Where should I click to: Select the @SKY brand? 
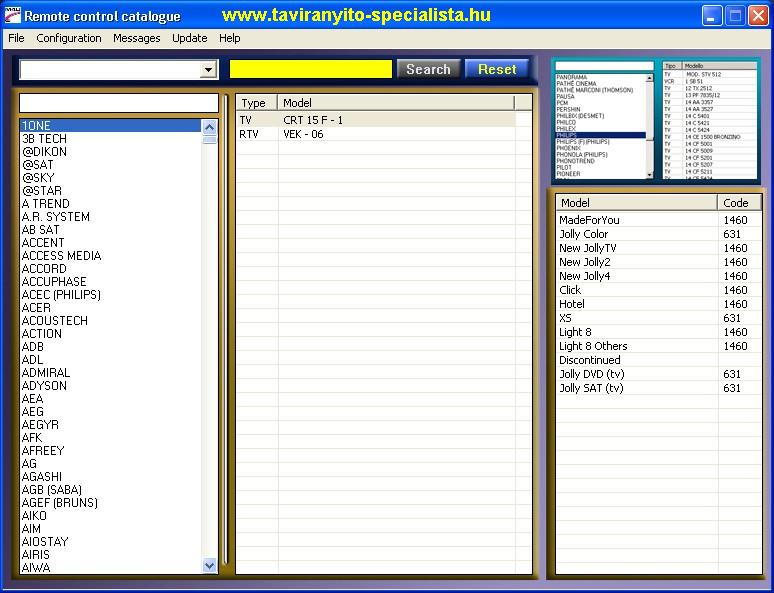(111, 178)
